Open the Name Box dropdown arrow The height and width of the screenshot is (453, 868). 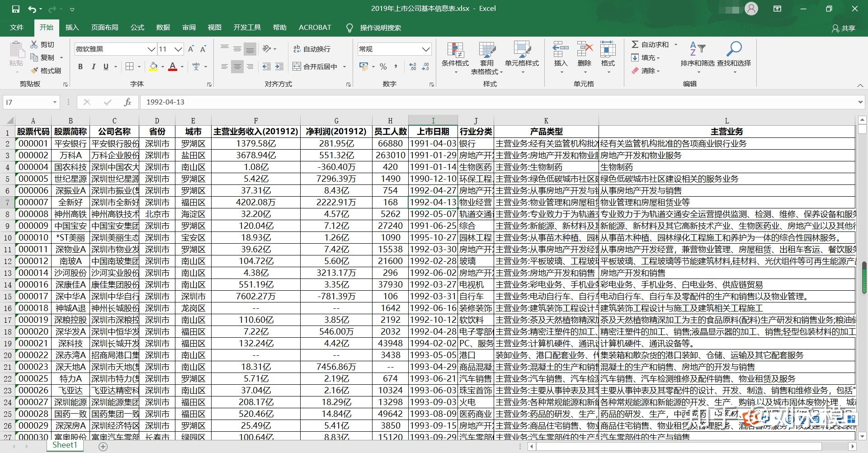(x=55, y=102)
